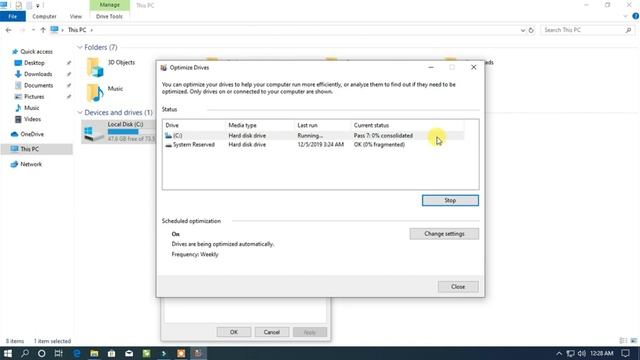Open the File menu in Explorer
The width and height of the screenshot is (640, 360).
point(13,16)
